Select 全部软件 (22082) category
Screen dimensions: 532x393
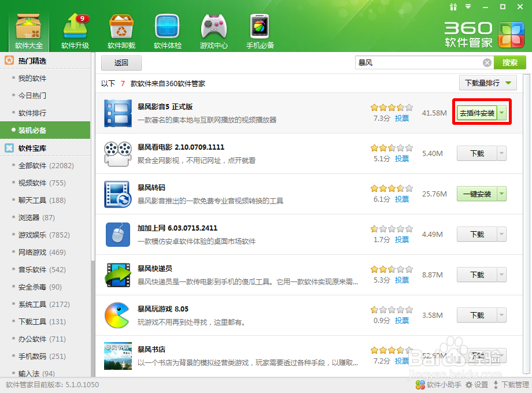[x=45, y=165]
